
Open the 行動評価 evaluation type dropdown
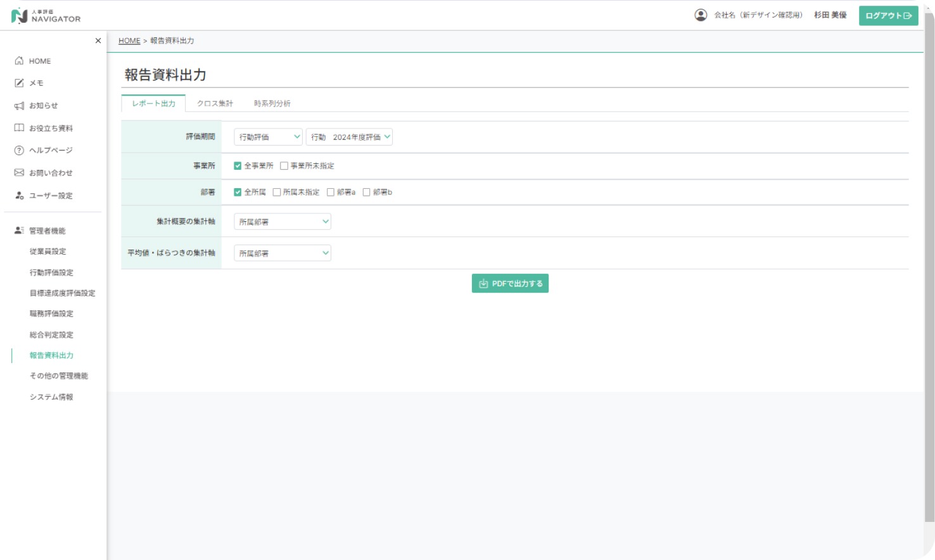268,137
